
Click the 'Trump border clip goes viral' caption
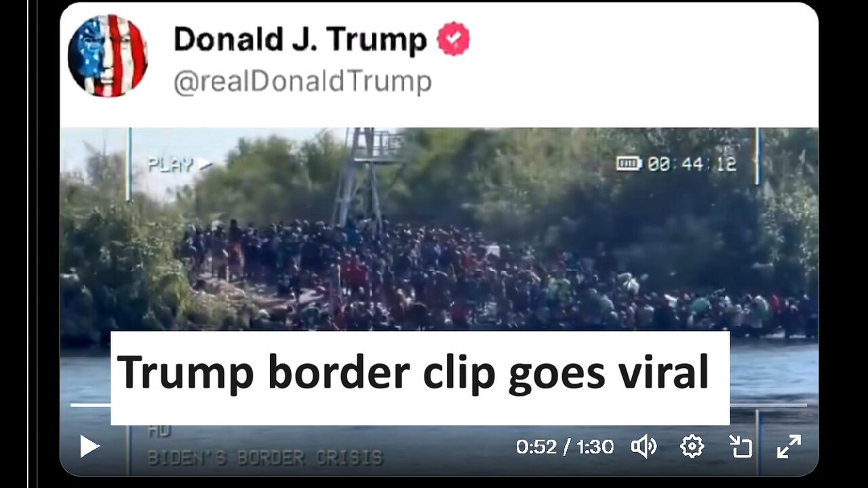click(413, 372)
